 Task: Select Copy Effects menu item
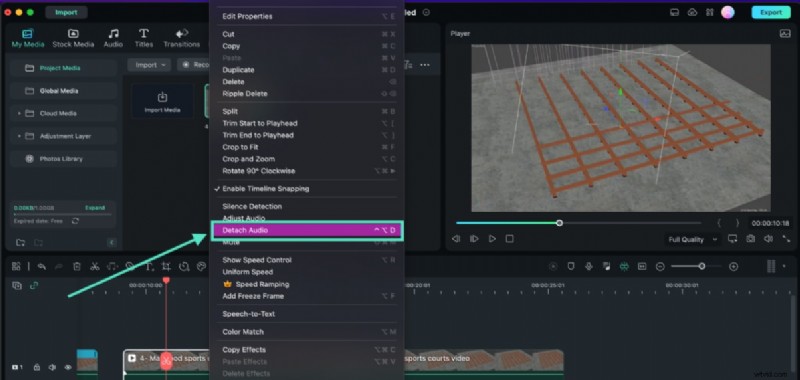(x=307, y=350)
